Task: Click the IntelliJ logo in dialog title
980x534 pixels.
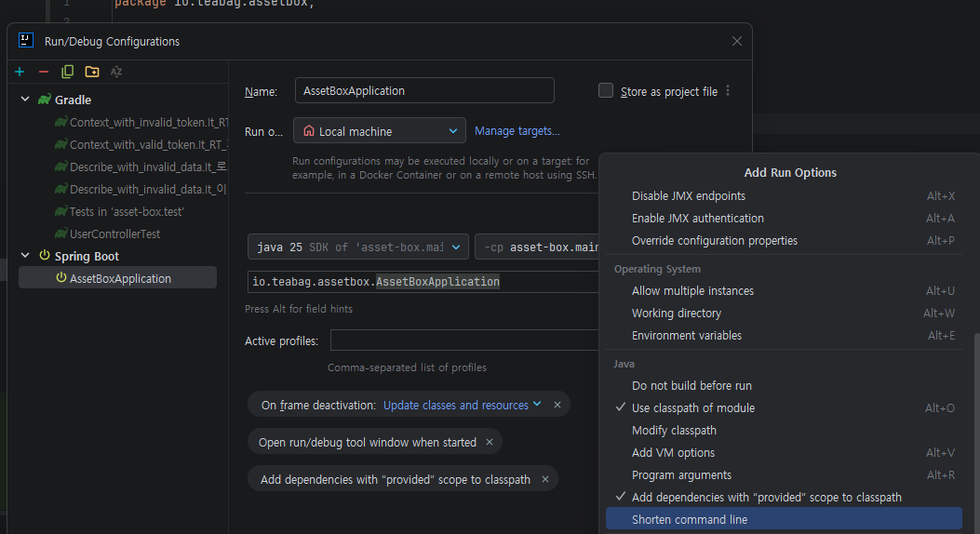Action: pos(26,41)
